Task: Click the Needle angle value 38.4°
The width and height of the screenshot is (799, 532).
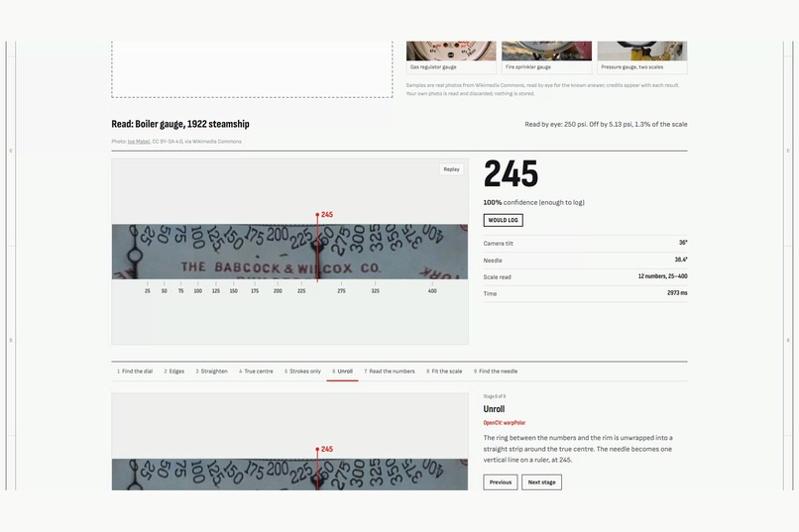Action: pyautogui.click(x=681, y=260)
